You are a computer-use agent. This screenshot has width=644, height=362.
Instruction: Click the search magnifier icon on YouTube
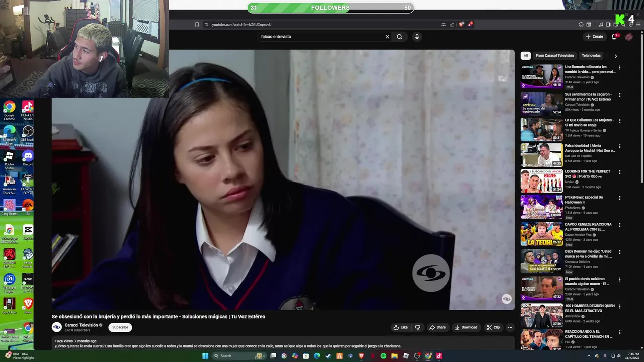click(x=399, y=37)
